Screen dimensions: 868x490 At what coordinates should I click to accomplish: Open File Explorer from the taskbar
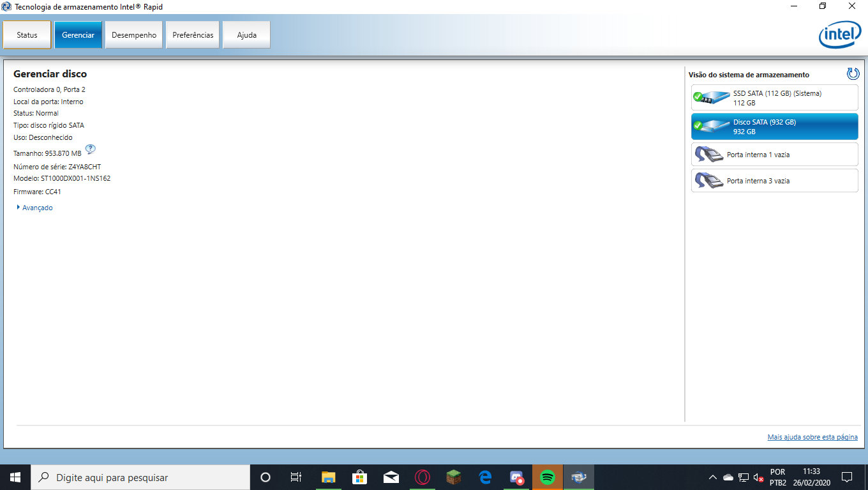pyautogui.click(x=328, y=477)
